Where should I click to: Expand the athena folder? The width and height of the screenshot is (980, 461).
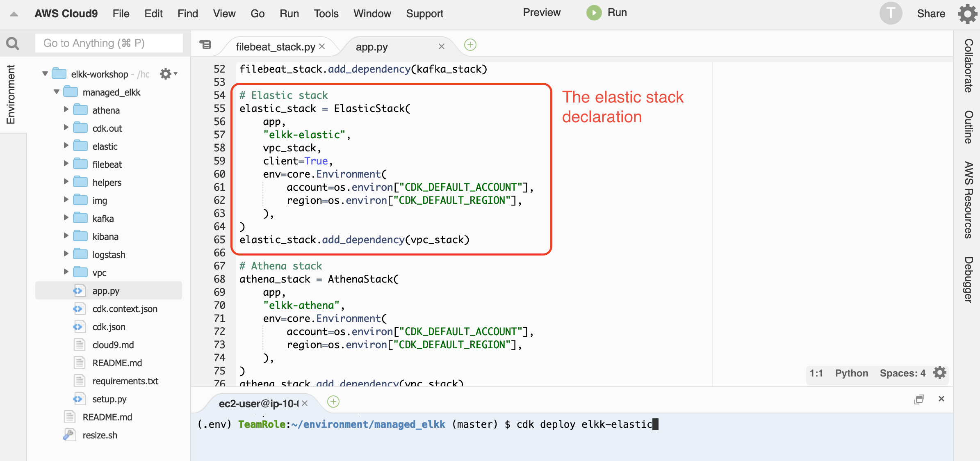click(66, 110)
